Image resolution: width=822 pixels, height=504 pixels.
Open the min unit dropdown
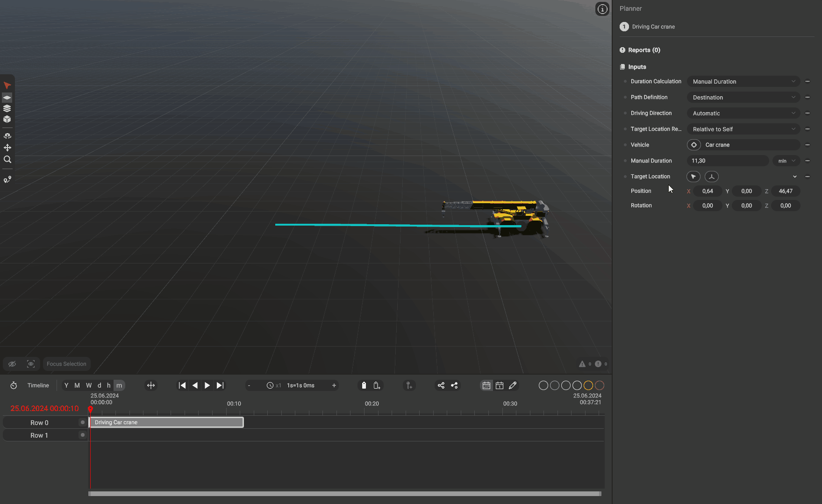coord(786,161)
